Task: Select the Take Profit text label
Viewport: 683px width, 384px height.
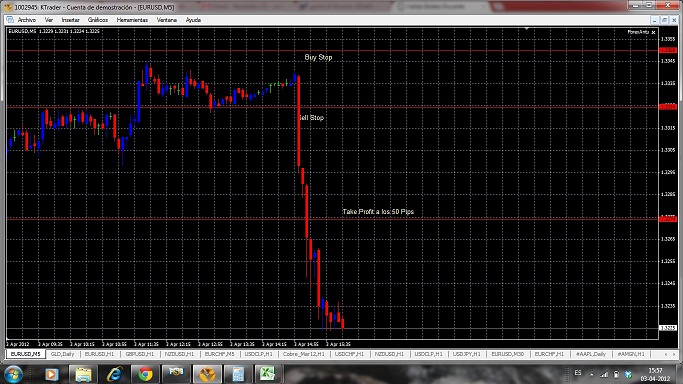Action: [378, 212]
